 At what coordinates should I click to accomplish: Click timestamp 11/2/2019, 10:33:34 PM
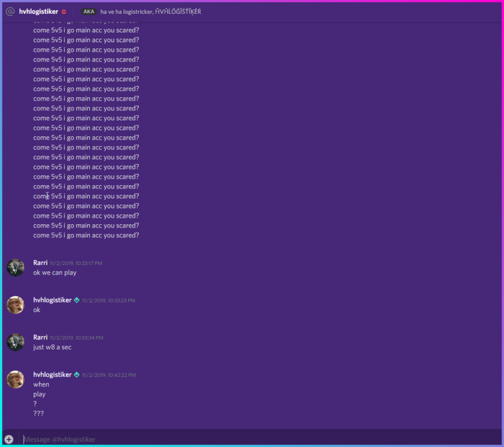click(x=77, y=338)
